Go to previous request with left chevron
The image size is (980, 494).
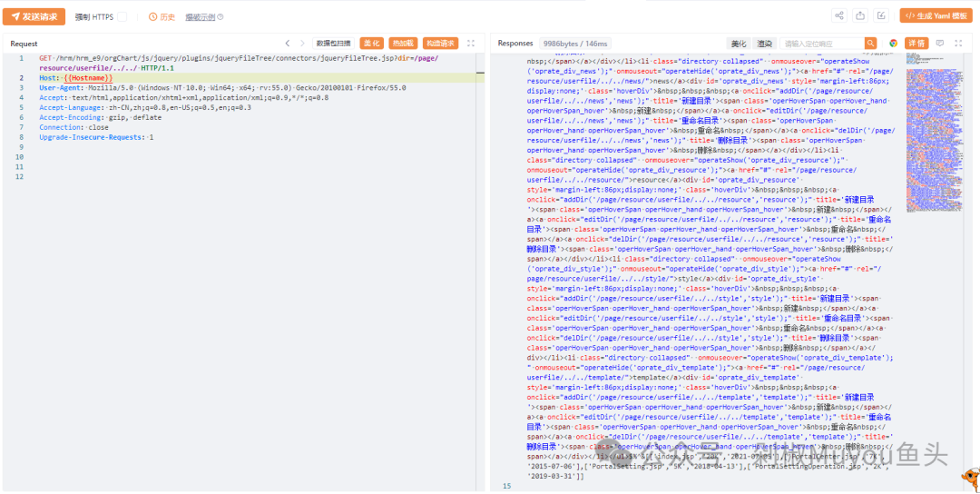tap(288, 43)
